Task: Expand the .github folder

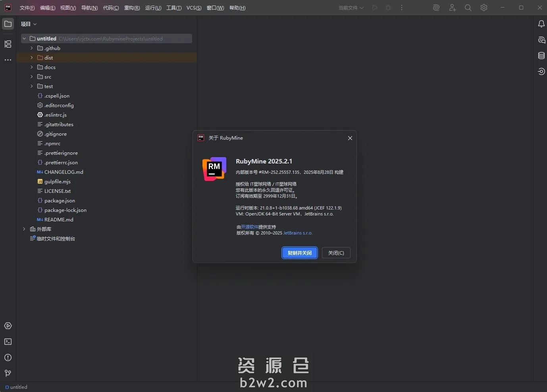Action: click(32, 48)
